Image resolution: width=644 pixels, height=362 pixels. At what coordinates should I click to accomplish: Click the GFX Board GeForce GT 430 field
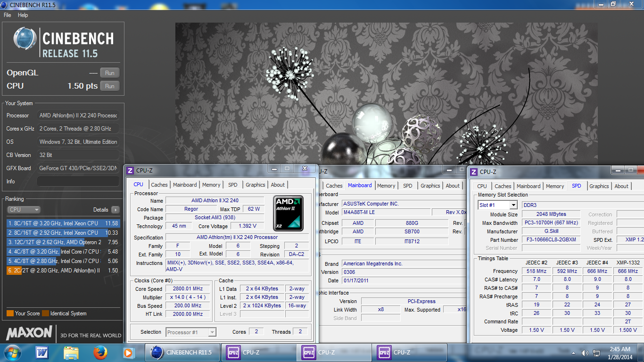coord(78,168)
